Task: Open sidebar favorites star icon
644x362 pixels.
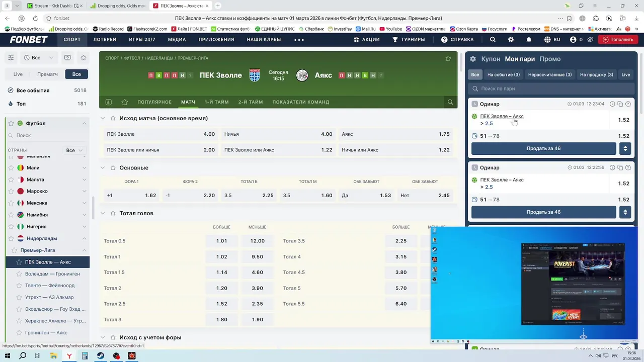Action: point(84,58)
